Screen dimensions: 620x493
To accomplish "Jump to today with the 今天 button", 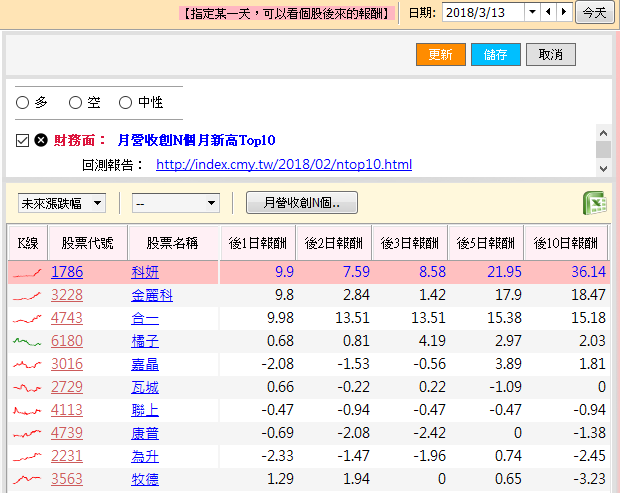I will (x=594, y=13).
